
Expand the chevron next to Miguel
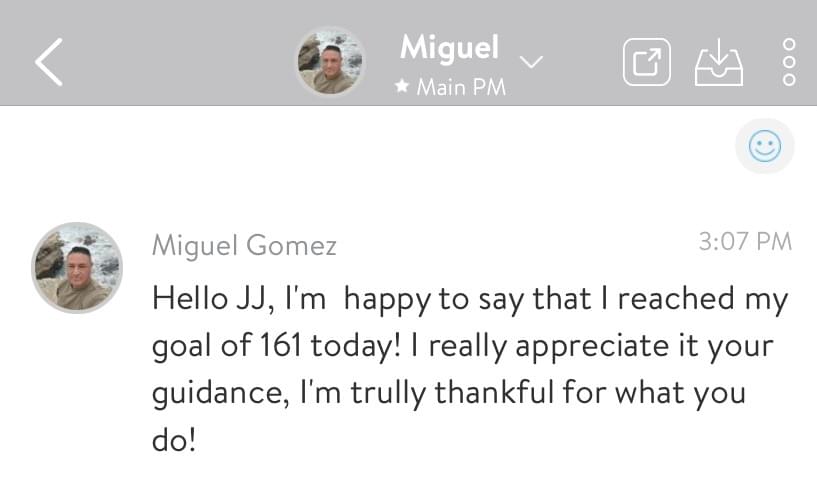(x=532, y=62)
